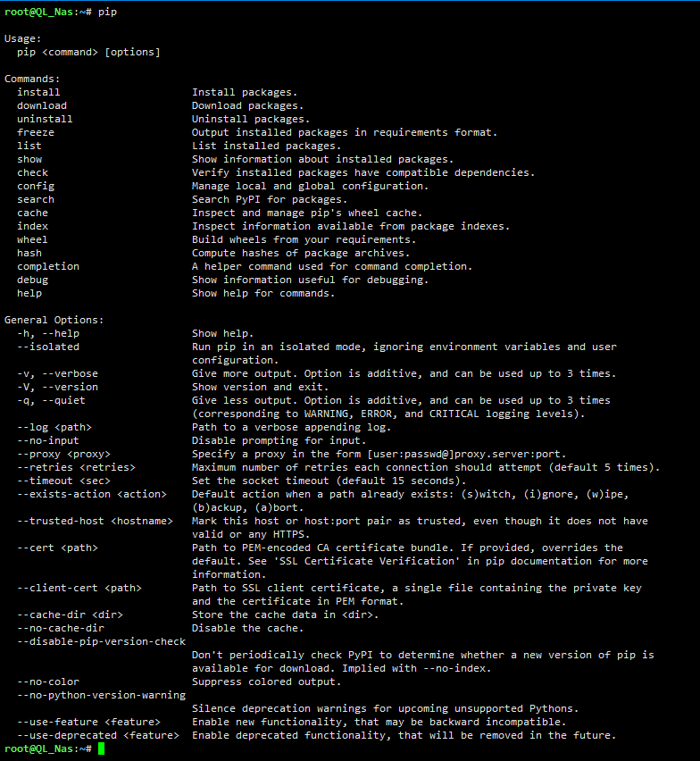Image resolution: width=700 pixels, height=761 pixels.
Task: Click on the '--proxy <proxy>' option
Action: [x=63, y=455]
